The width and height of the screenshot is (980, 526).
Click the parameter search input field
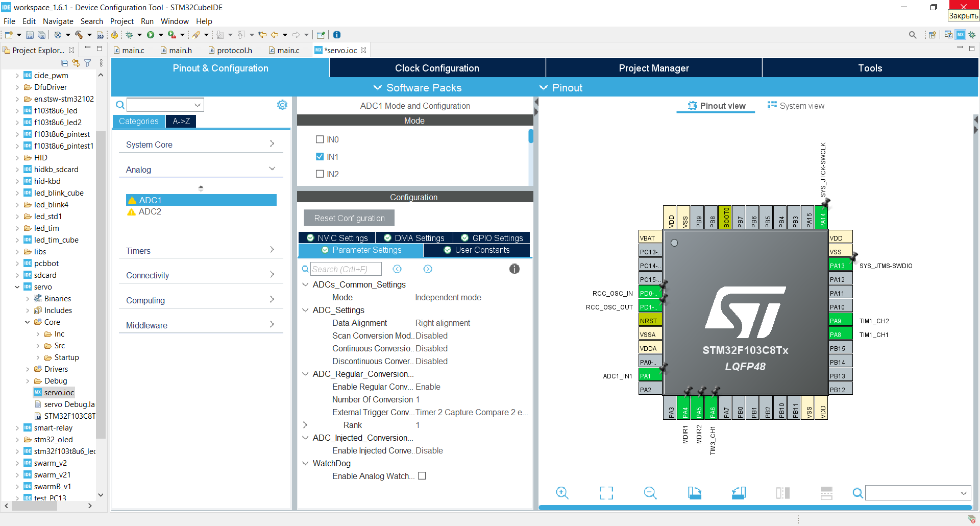click(346, 269)
